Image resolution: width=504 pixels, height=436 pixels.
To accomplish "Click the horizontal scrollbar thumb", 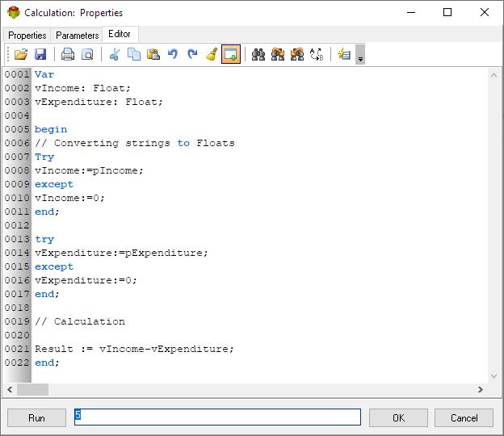I will tap(33, 390).
